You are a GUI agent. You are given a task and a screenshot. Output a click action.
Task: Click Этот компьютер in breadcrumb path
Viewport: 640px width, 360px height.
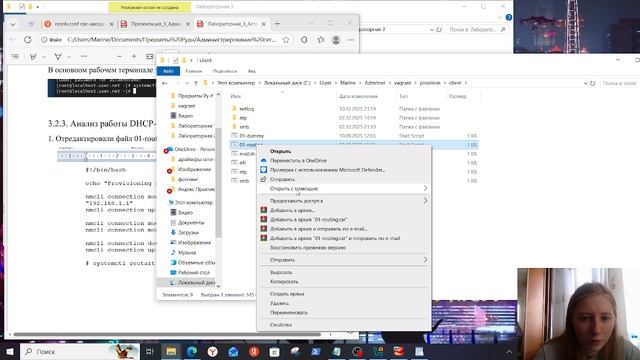click(236, 83)
